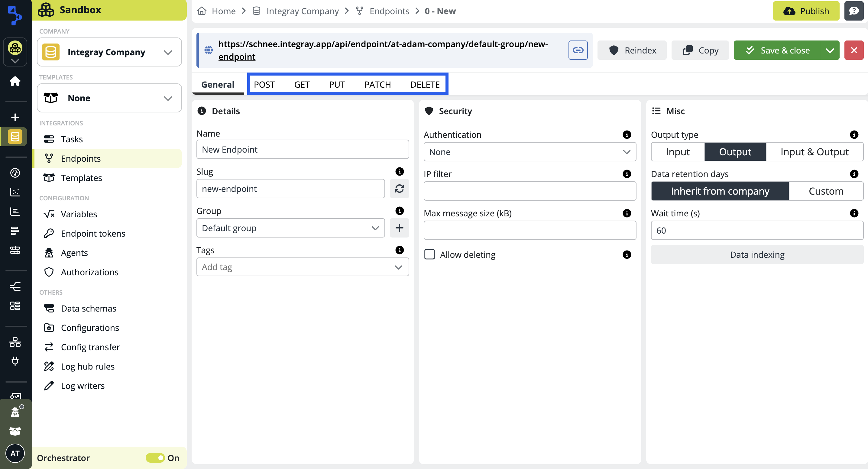Click the plus icon beside Group dropdown
Image resolution: width=868 pixels, height=469 pixels.
tap(399, 228)
